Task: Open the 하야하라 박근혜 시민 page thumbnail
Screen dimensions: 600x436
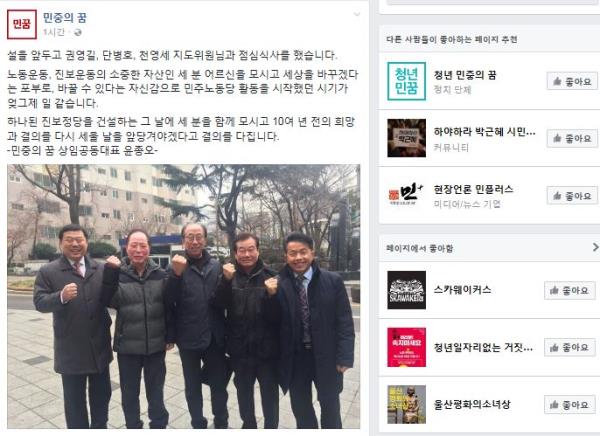Action: pos(406,138)
